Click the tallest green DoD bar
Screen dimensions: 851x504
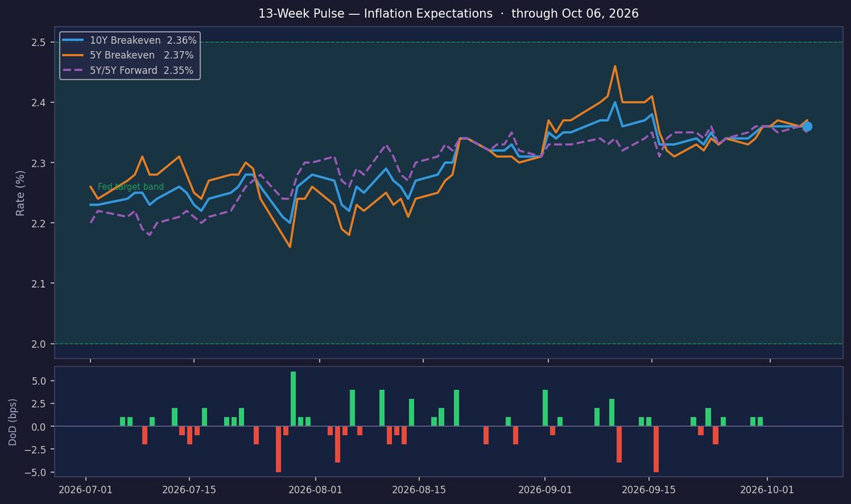pyautogui.click(x=293, y=398)
